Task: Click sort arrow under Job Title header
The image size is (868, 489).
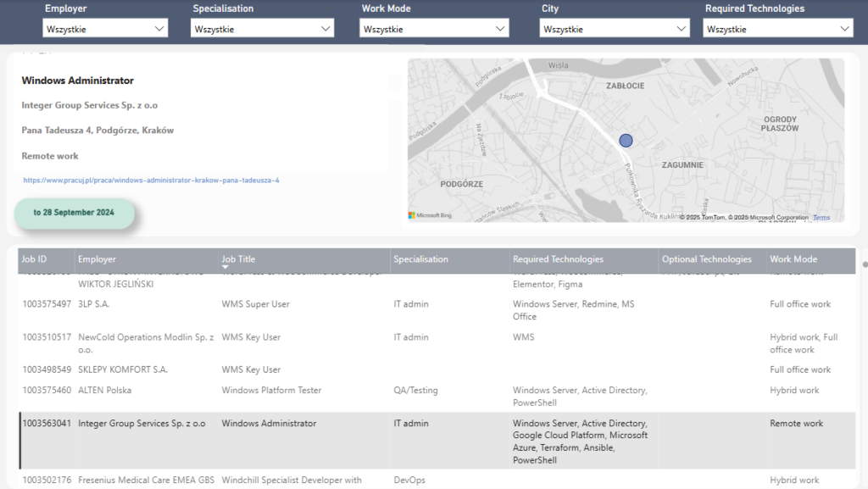Action: (225, 267)
